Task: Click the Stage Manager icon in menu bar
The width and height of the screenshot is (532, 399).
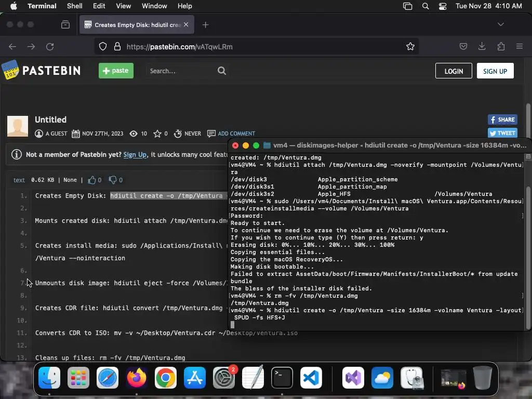Action: [407, 6]
